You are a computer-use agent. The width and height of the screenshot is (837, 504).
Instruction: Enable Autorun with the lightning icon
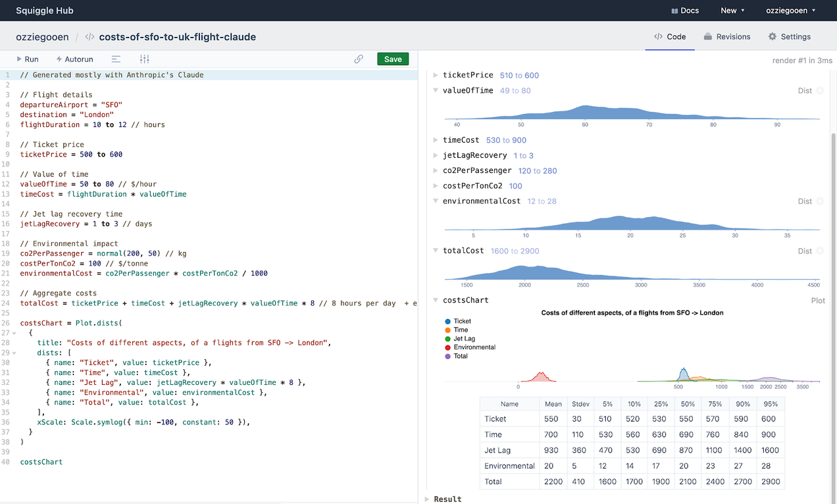(x=74, y=59)
